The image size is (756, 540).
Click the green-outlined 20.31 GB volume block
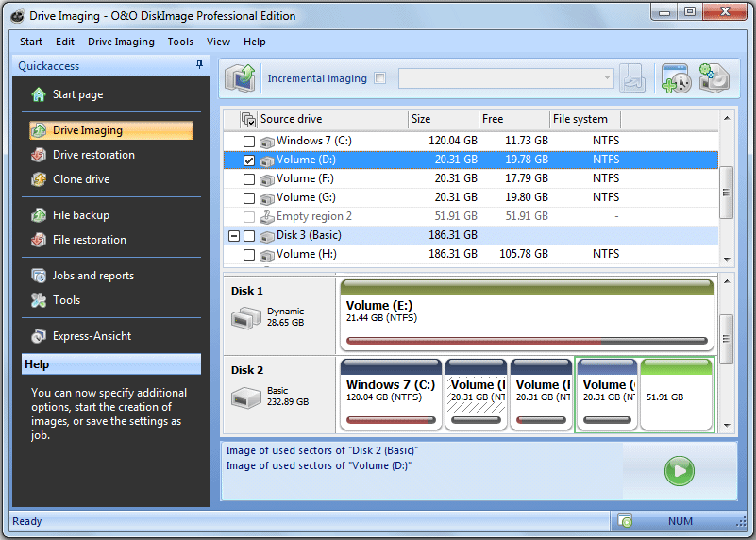[607, 395]
